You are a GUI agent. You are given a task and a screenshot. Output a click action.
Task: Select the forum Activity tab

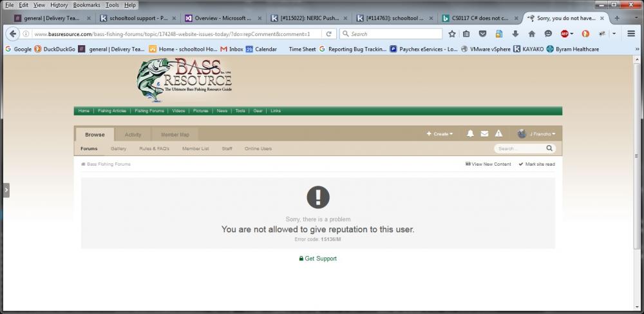coord(133,135)
